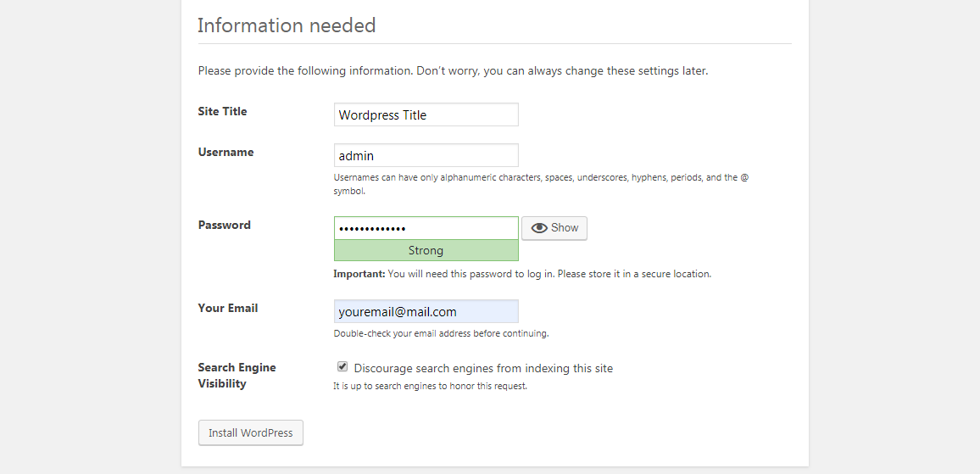The image size is (980, 474).
Task: Uncheck Discourage search engines checkbox
Action: 342,367
